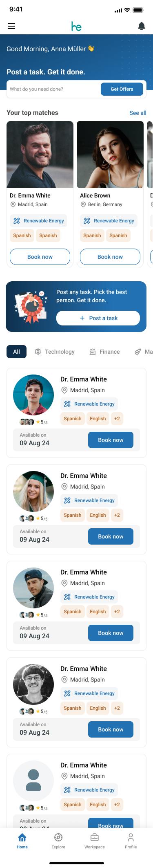153x868 pixels.
Task: Open Alice Brown's profile photo
Action: (x=110, y=155)
